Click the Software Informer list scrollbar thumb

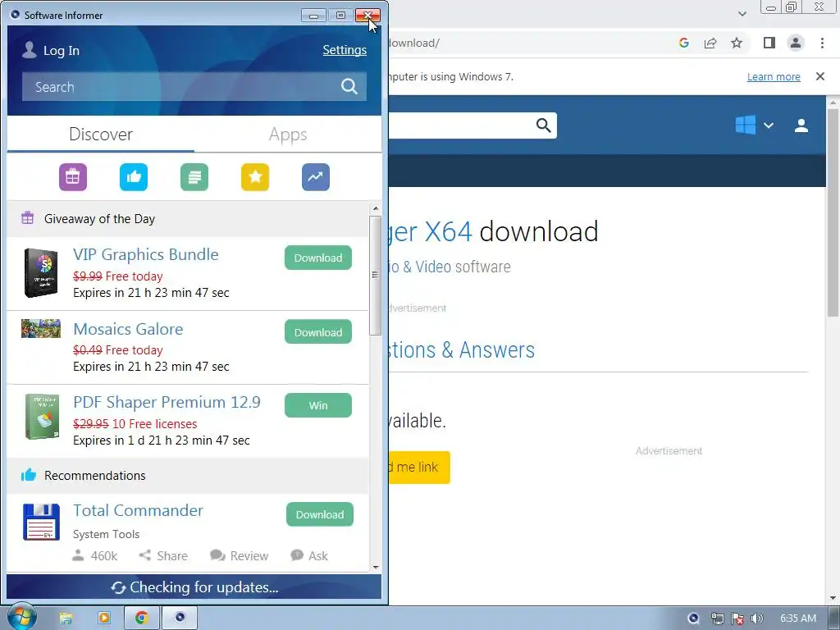click(x=375, y=276)
